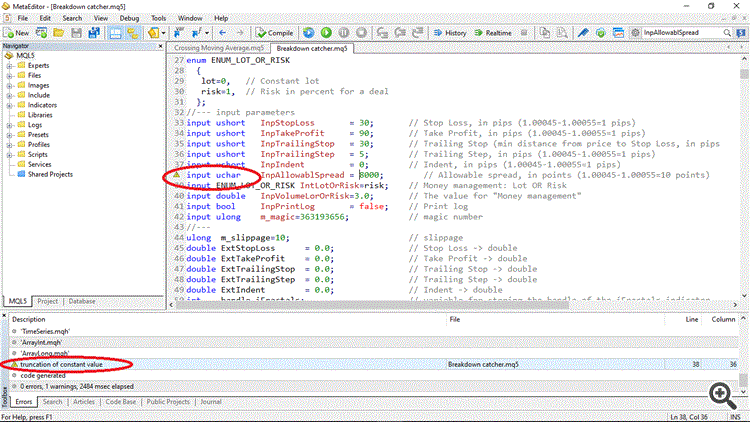Click the find-in-document toolbar icon
The image size is (750, 422).
point(562,33)
